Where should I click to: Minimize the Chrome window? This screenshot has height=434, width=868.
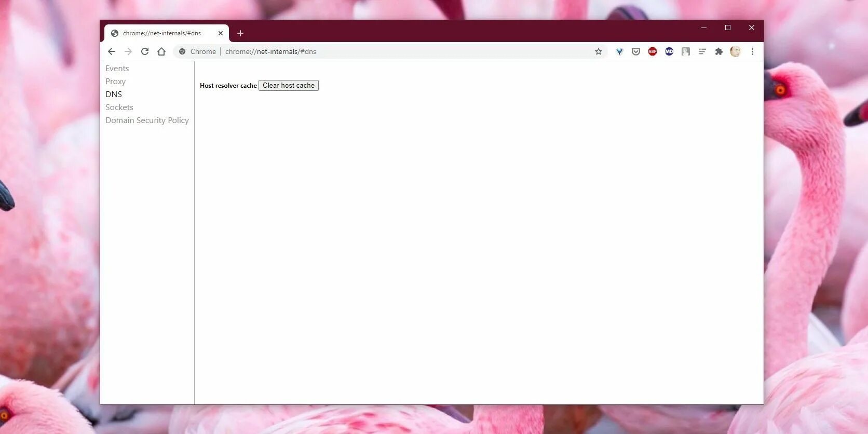pyautogui.click(x=704, y=28)
